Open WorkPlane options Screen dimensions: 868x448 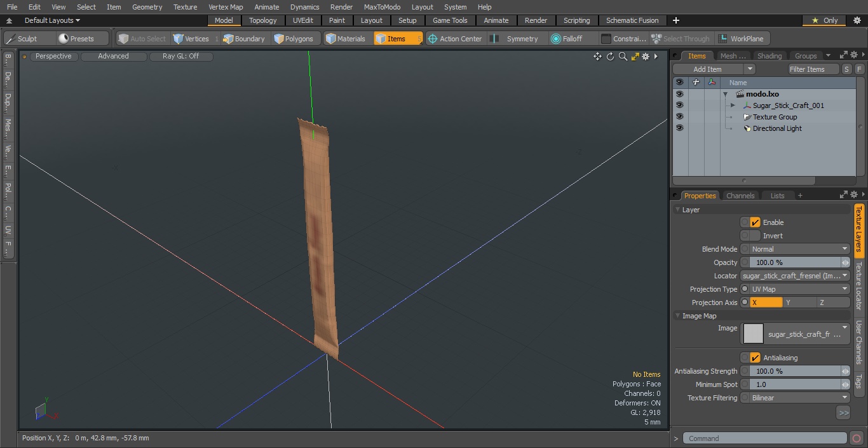(x=742, y=39)
